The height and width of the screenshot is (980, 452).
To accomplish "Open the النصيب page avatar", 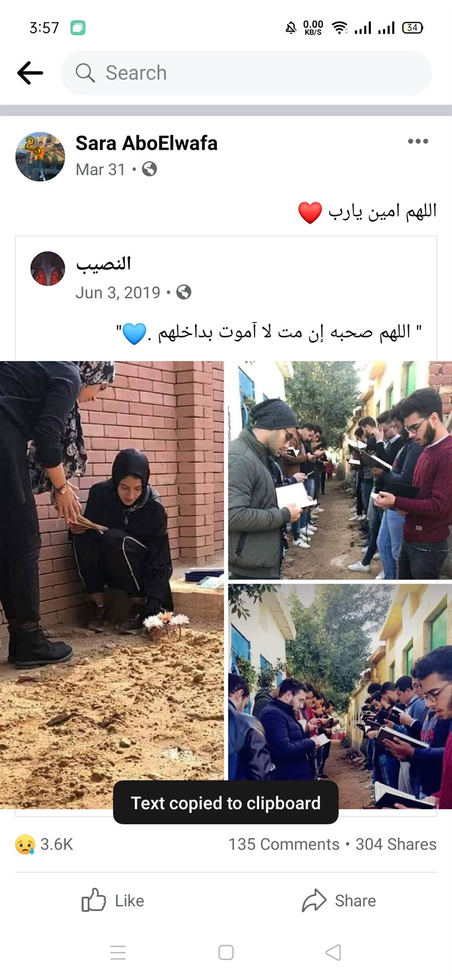I will pyautogui.click(x=48, y=268).
